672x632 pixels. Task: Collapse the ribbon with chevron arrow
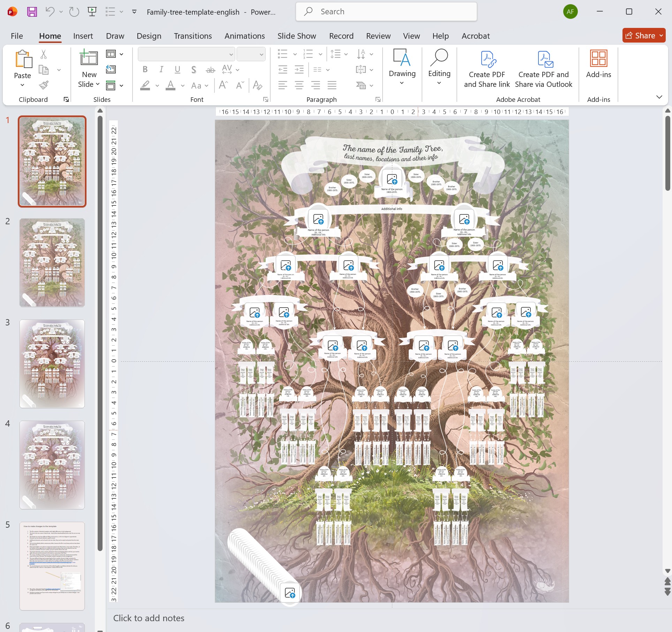(x=659, y=97)
